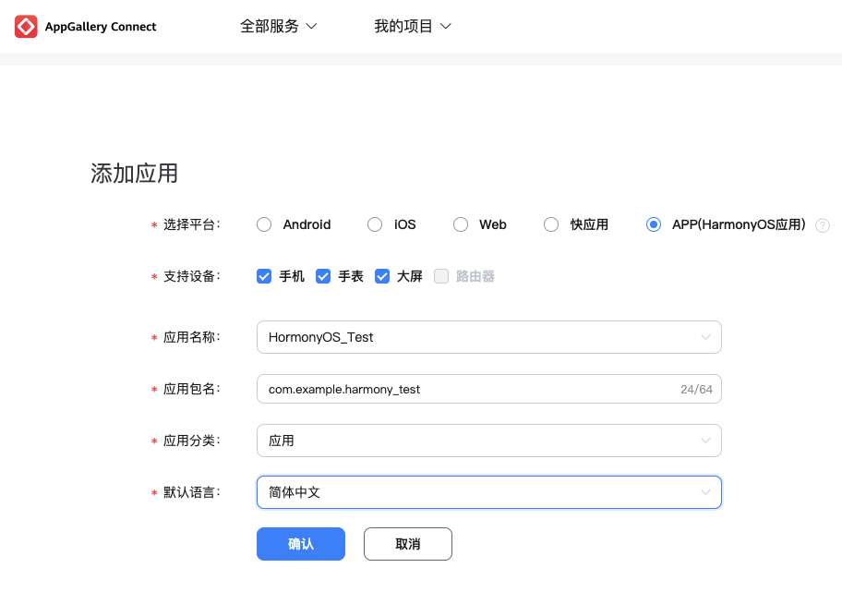Open the 应用分类 dropdown showing 应用
The height and width of the screenshot is (616, 842).
click(706, 441)
